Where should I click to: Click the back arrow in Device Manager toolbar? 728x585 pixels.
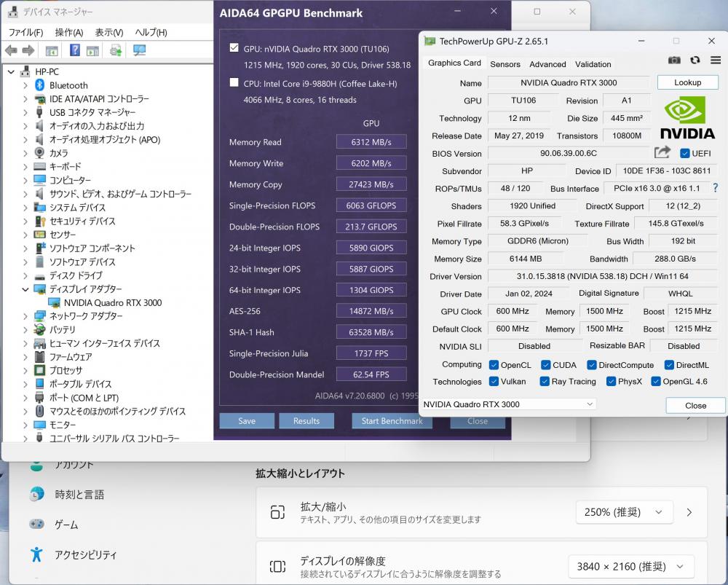[x=11, y=50]
